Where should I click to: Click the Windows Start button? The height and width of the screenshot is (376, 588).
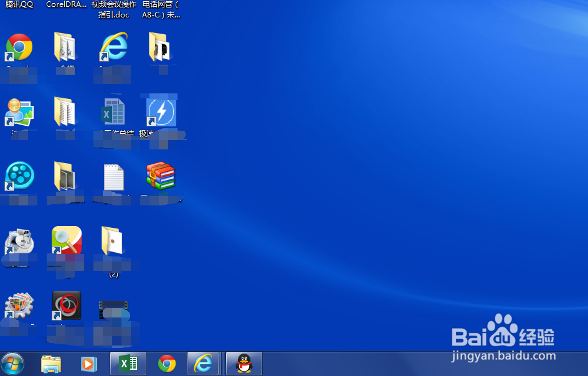coord(12,364)
